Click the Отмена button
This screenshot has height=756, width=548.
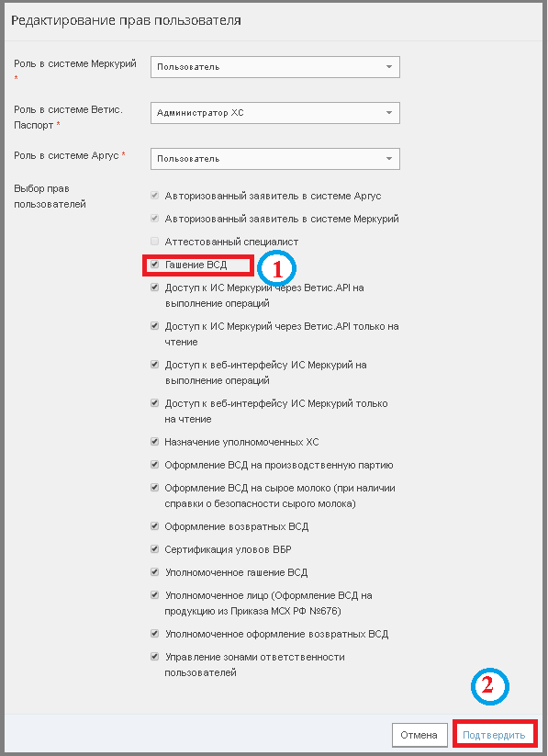(x=419, y=735)
